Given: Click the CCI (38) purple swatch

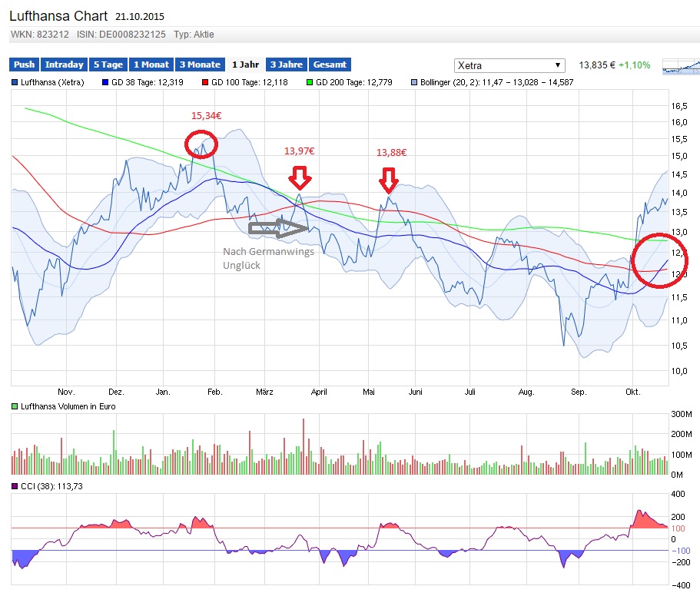Looking at the screenshot, I should (15, 486).
